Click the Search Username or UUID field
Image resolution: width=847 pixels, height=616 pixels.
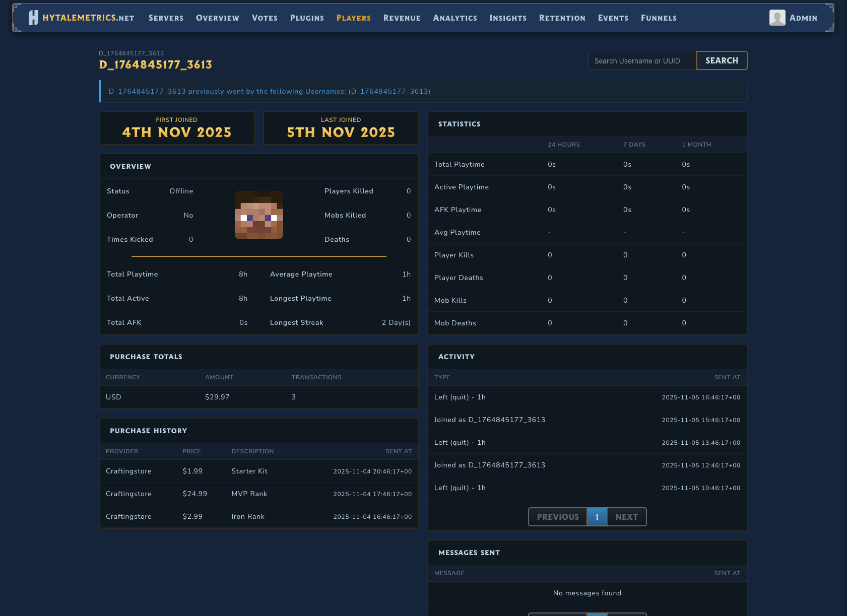pyautogui.click(x=642, y=61)
